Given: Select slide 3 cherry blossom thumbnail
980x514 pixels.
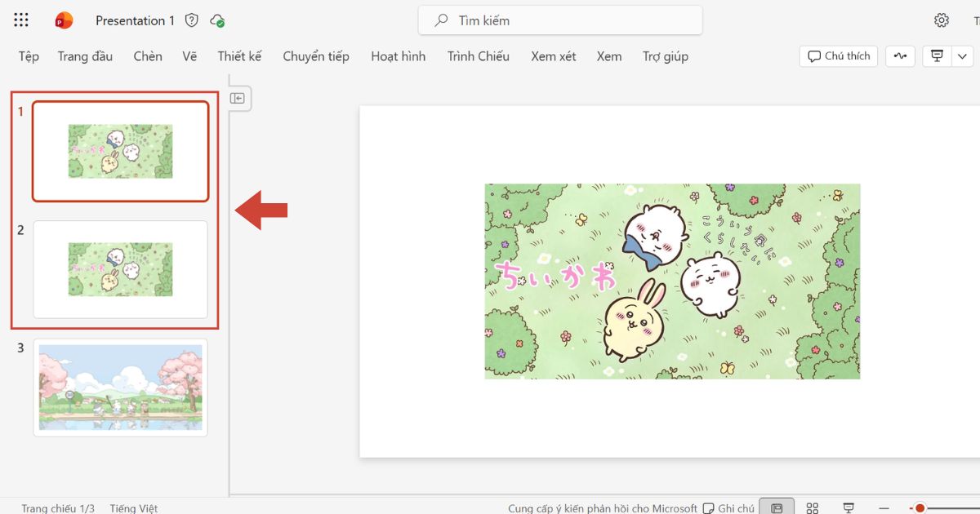Looking at the screenshot, I should click(x=120, y=388).
